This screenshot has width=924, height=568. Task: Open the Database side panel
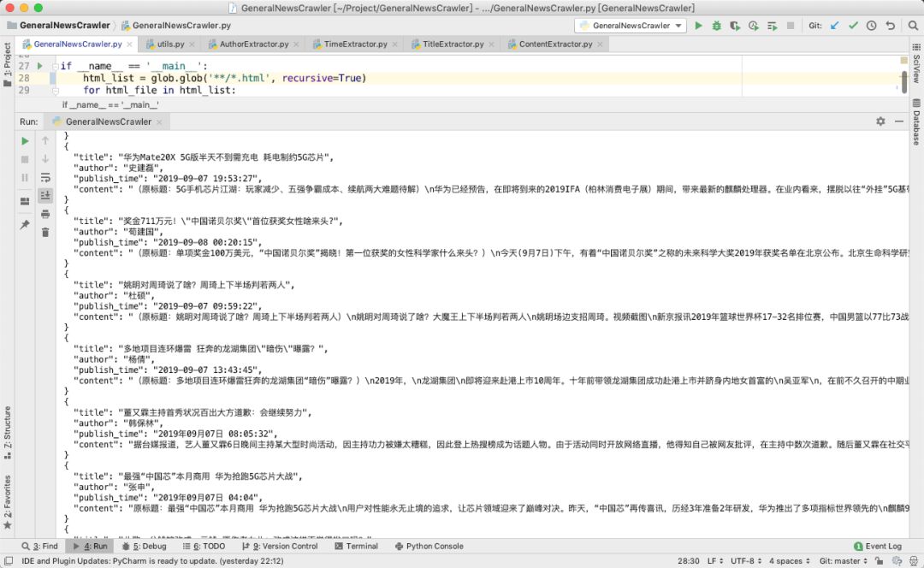916,122
